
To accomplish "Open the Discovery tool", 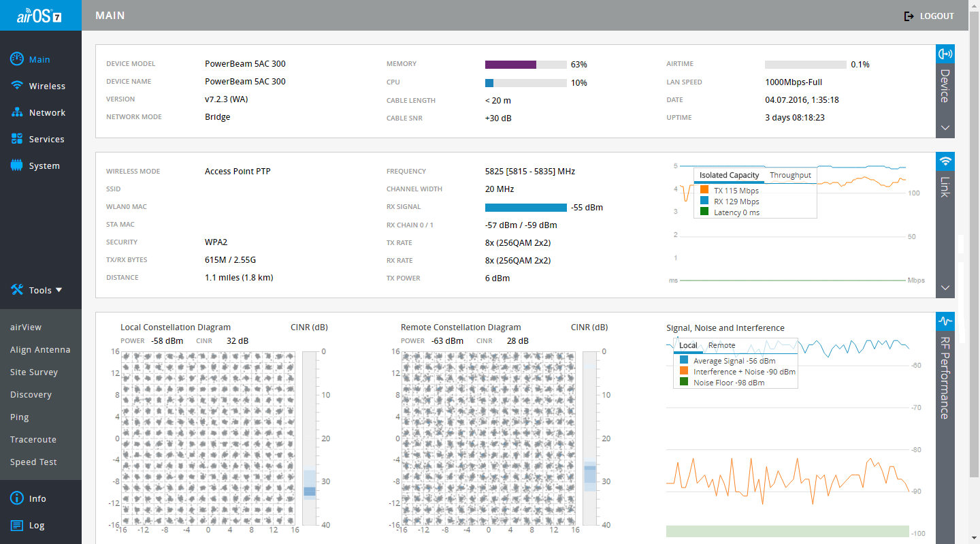I will point(31,395).
